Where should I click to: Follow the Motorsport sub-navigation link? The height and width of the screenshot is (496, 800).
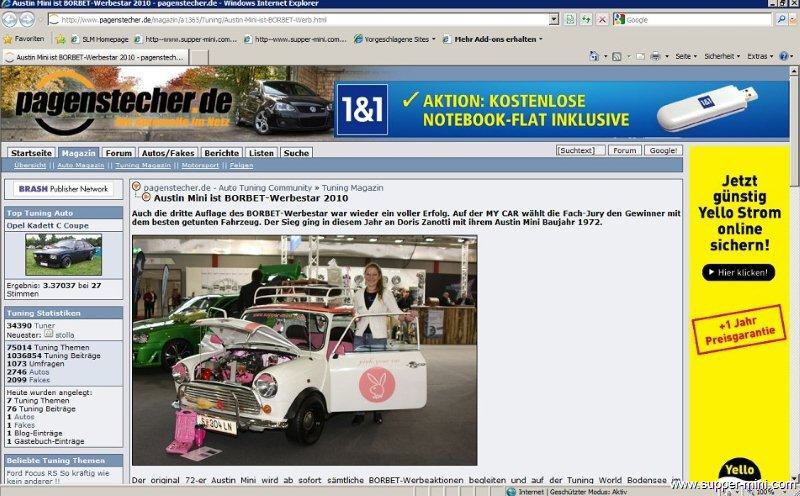coord(200,165)
